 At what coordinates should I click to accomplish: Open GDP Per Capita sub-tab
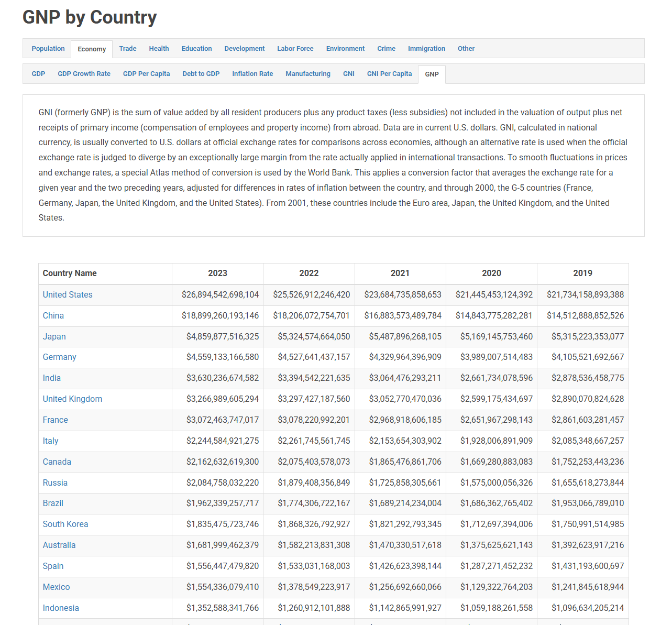pyautogui.click(x=147, y=74)
